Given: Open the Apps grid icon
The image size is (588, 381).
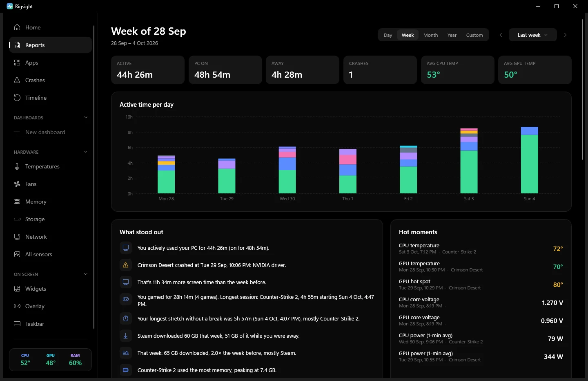Looking at the screenshot, I should click(17, 63).
